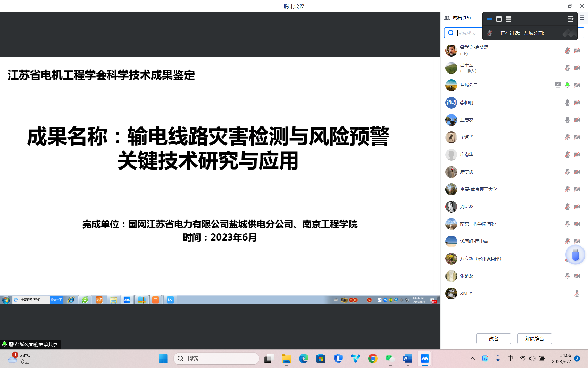Click the avatar of 省学会-唐梦颖
588x368 pixels.
pyautogui.click(x=451, y=50)
